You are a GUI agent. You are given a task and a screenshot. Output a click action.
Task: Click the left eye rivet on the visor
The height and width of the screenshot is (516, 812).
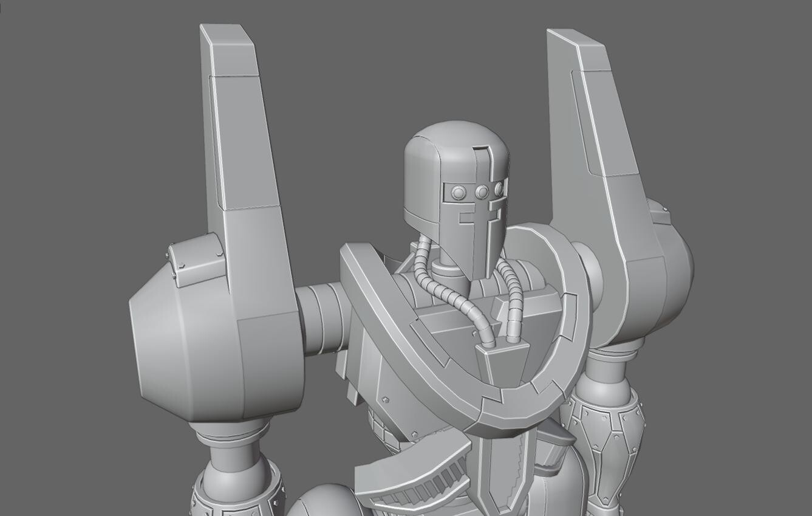coord(459,193)
